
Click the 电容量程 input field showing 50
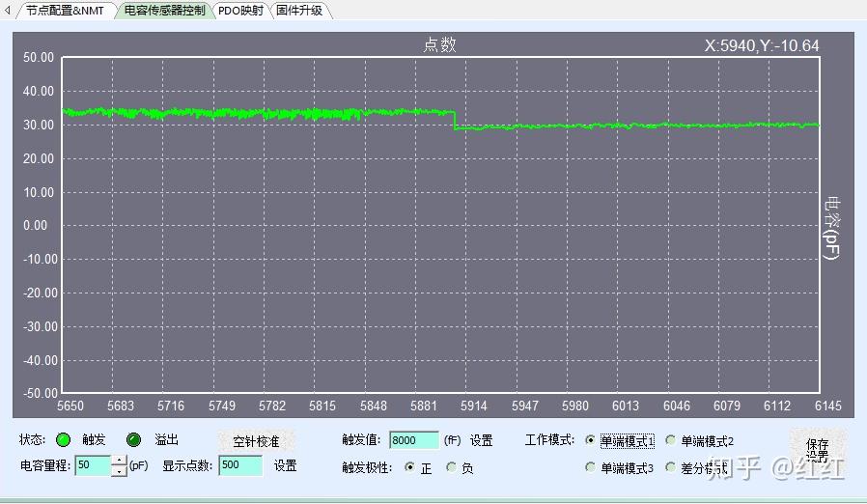pyautogui.click(x=93, y=465)
